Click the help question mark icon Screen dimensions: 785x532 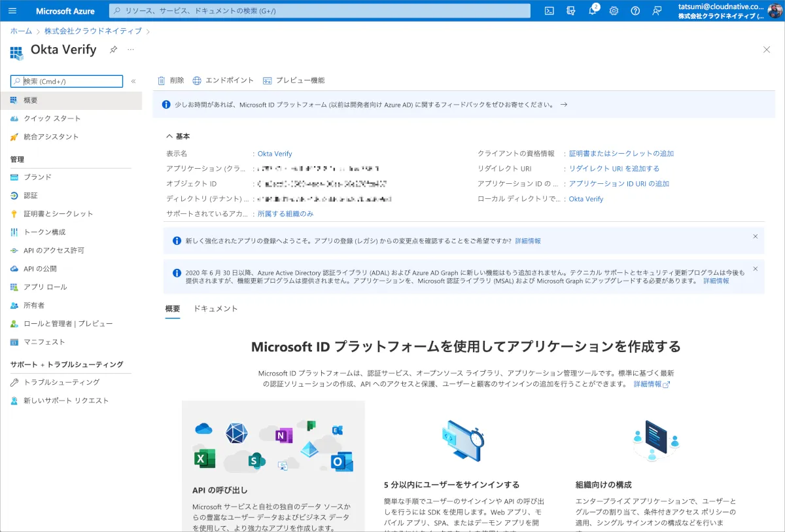[x=635, y=10]
